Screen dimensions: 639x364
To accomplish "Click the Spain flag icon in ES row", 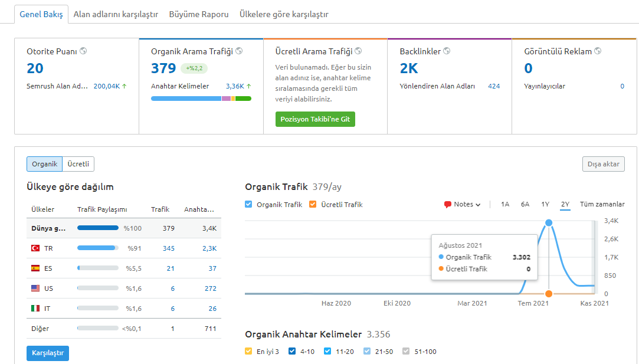I will click(35, 268).
